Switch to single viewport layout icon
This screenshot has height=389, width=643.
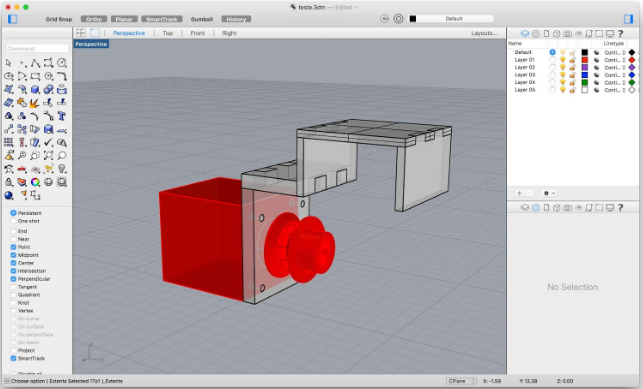coord(95,33)
